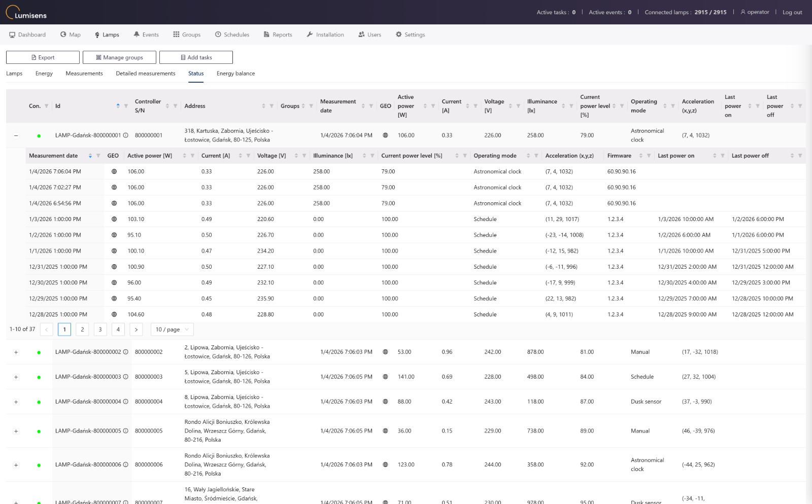This screenshot has height=504, width=812.
Task: Go to page 4 of the measurements
Action: tap(118, 330)
